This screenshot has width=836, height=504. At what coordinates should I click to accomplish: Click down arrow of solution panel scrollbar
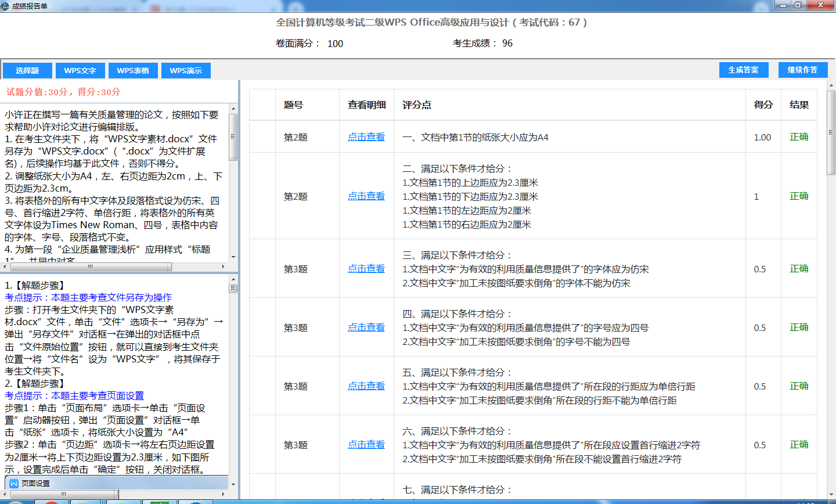(233, 484)
